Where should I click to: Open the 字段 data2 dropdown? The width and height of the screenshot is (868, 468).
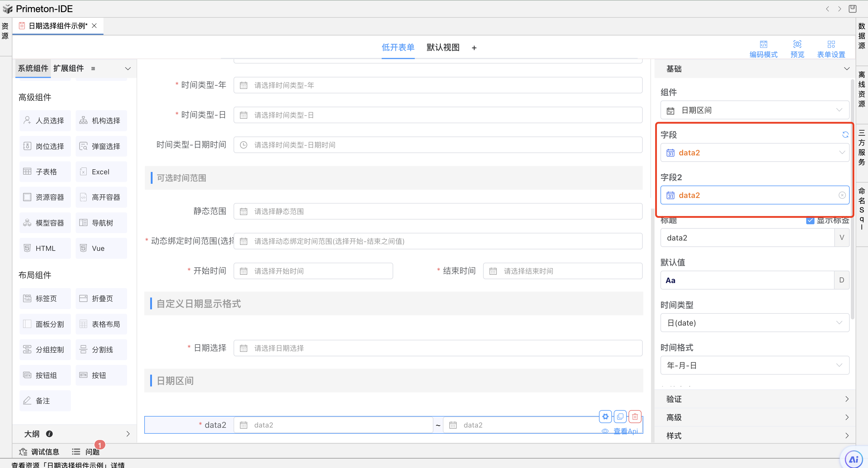click(754, 152)
